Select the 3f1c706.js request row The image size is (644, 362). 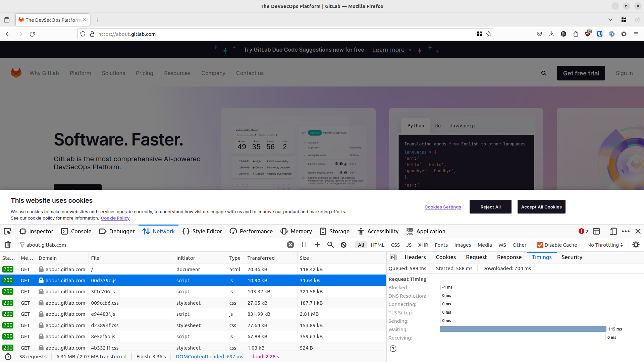[193, 292]
